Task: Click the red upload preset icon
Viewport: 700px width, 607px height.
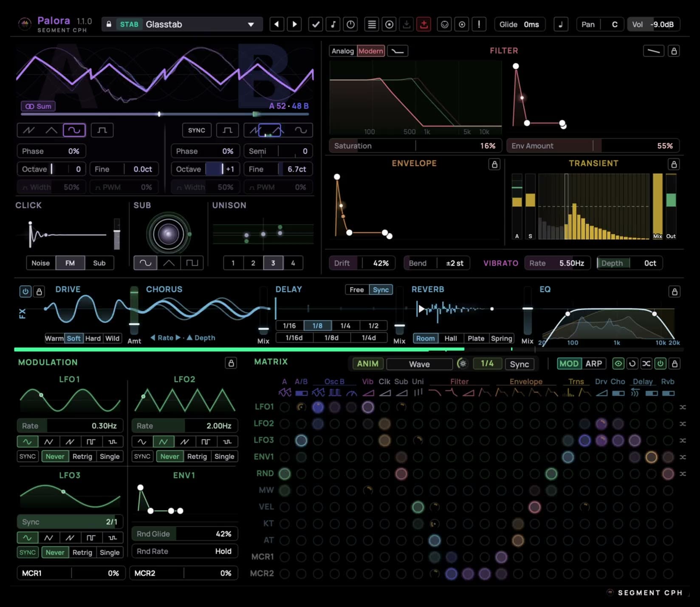Action: click(424, 24)
